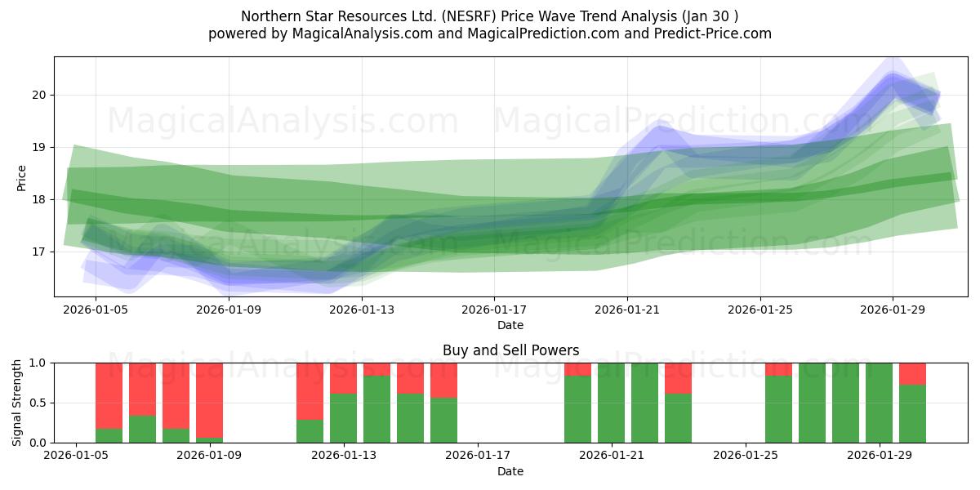Click the red segment of the last bar, 2026-01-30
This screenshot has width=980, height=490.
pyautogui.click(x=913, y=374)
